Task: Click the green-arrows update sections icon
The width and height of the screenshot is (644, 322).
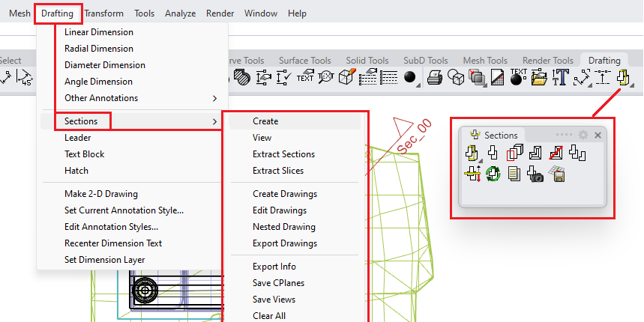Action: [x=493, y=175]
